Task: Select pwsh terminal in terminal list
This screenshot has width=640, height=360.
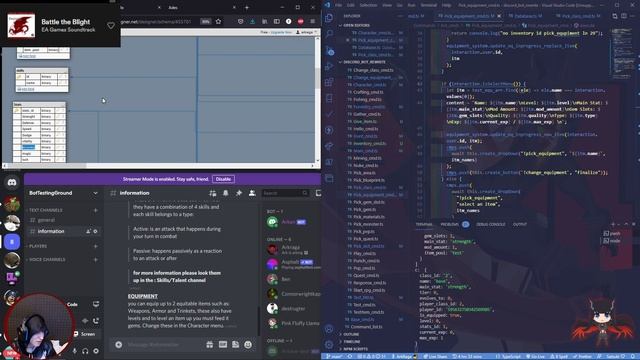Action: point(612,233)
